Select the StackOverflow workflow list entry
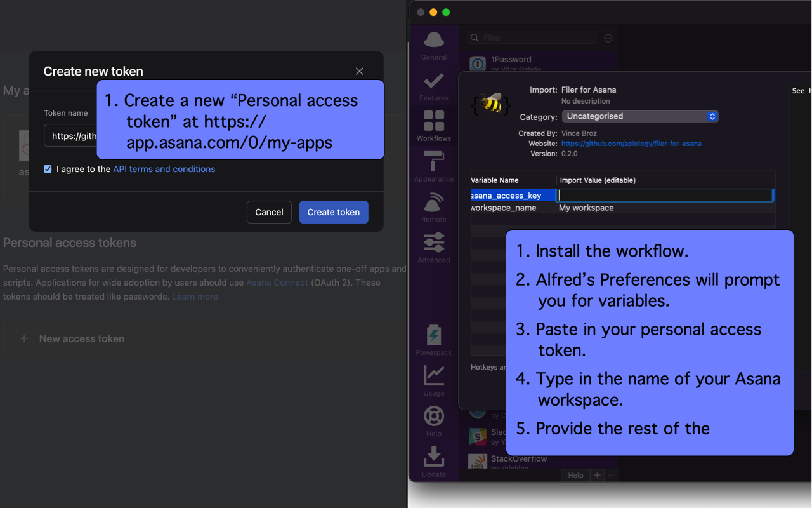The image size is (812, 508). (x=542, y=462)
